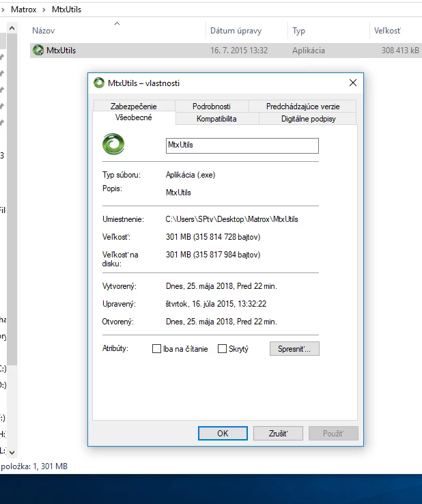Click the location path C:\Users\SPtv\Desktop\Matrox\MtxUtils
This screenshot has width=422, height=504.
point(231,219)
